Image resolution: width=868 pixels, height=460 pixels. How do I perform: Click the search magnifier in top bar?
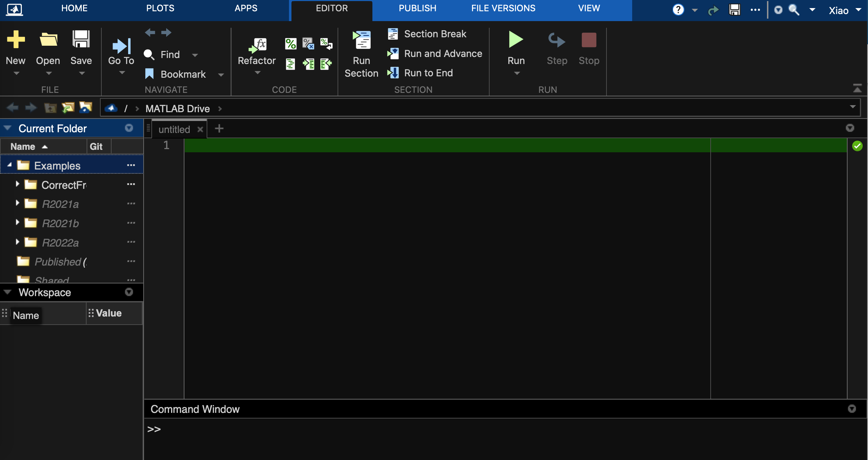(x=793, y=10)
